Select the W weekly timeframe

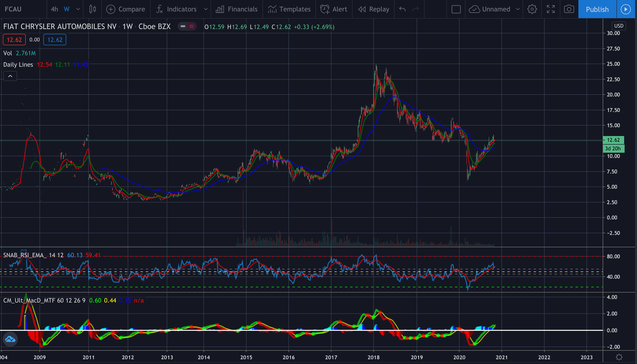click(x=66, y=9)
